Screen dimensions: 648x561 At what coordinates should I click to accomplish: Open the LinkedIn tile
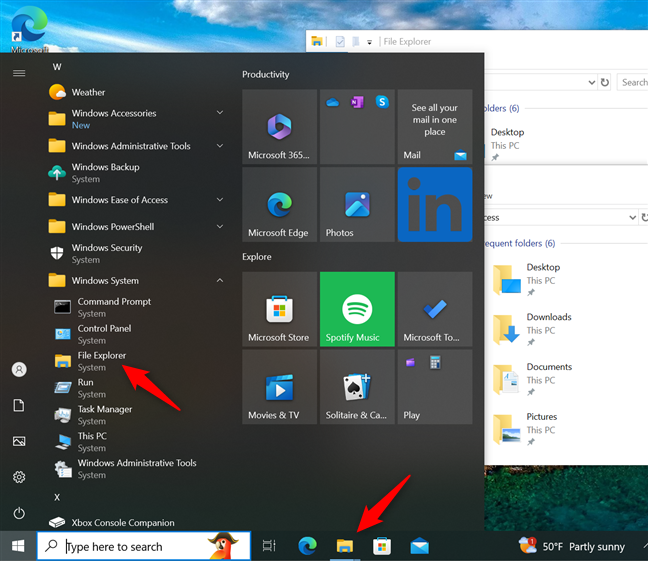[435, 204]
